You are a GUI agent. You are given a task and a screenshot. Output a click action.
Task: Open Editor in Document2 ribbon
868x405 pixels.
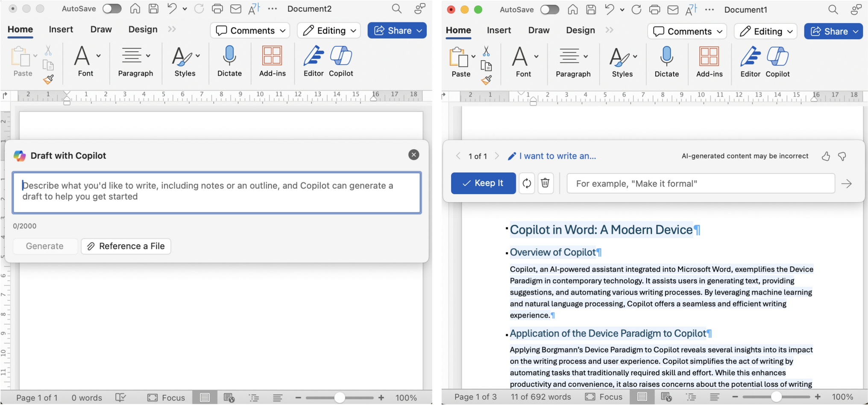(313, 61)
